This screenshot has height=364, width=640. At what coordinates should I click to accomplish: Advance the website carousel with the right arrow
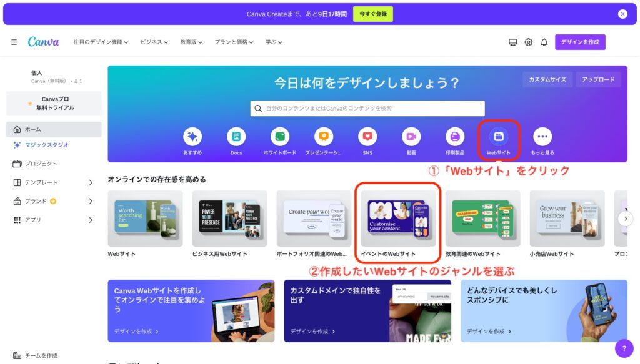pyautogui.click(x=625, y=219)
